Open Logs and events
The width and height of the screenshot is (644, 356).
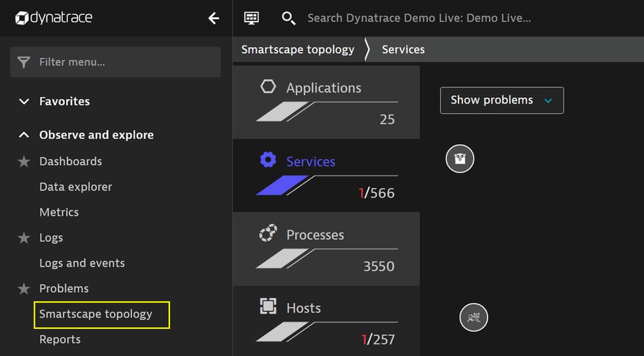tap(82, 263)
